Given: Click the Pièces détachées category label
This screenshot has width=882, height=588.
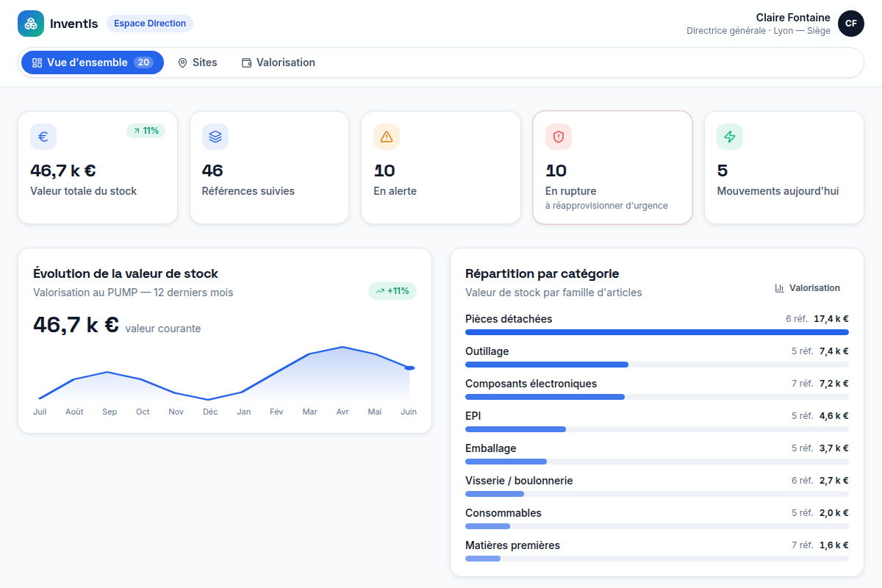Looking at the screenshot, I should (509, 319).
